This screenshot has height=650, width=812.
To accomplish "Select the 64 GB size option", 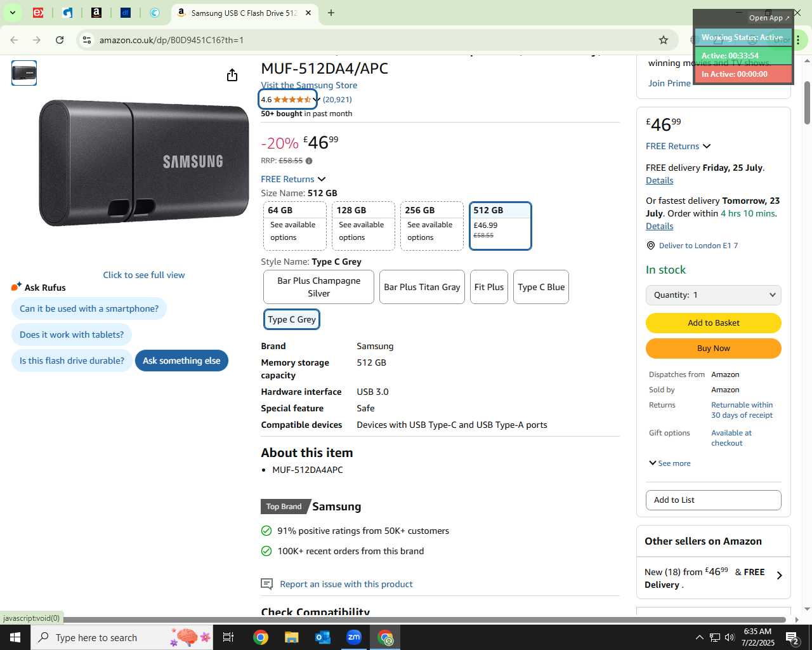I will 294,226.
